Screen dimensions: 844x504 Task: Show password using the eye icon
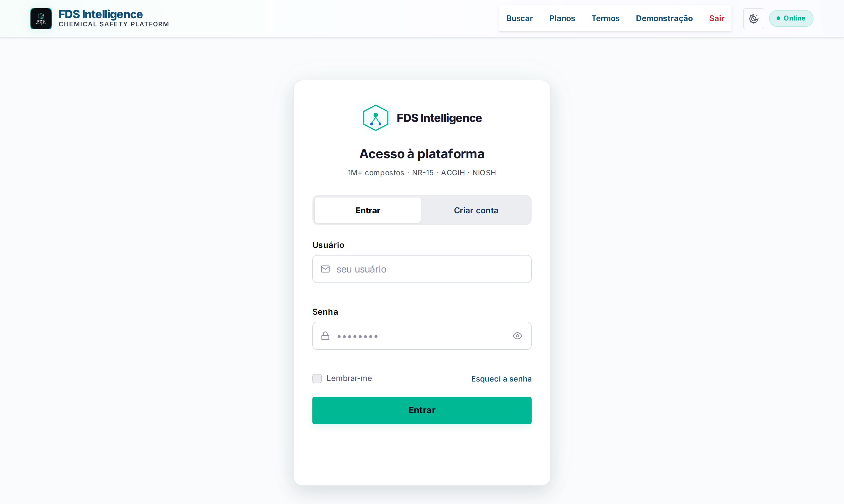pyautogui.click(x=517, y=336)
